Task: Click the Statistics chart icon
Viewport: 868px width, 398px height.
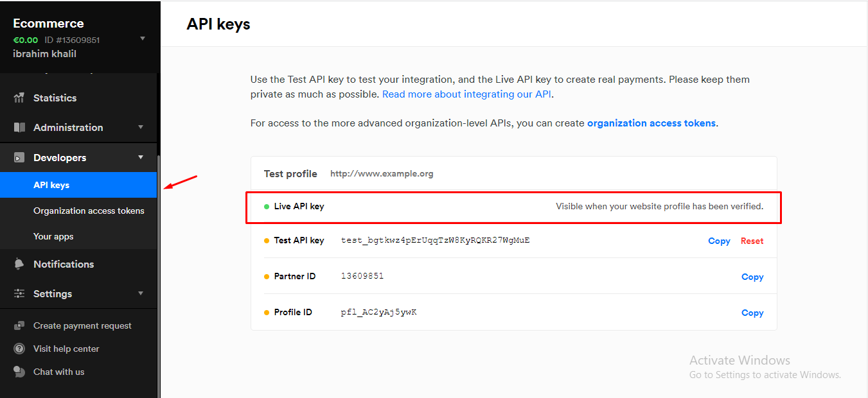Action: click(19, 98)
